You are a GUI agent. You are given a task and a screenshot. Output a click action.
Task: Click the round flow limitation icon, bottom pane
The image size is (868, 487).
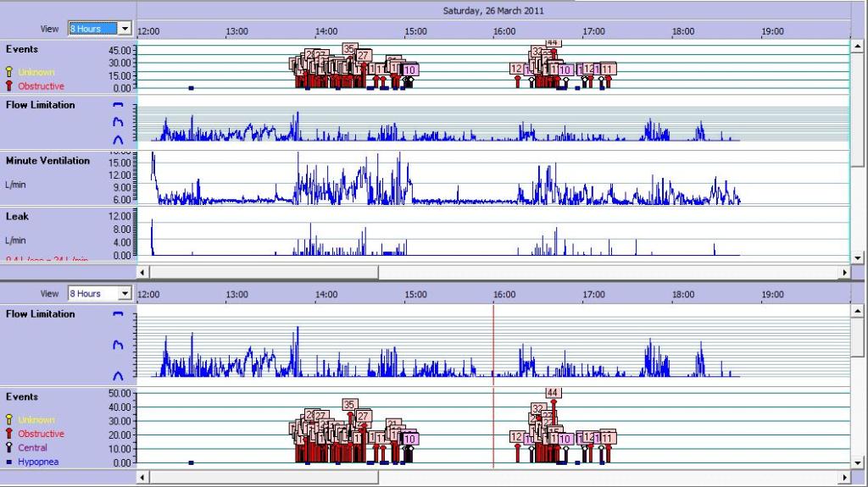coord(118,374)
